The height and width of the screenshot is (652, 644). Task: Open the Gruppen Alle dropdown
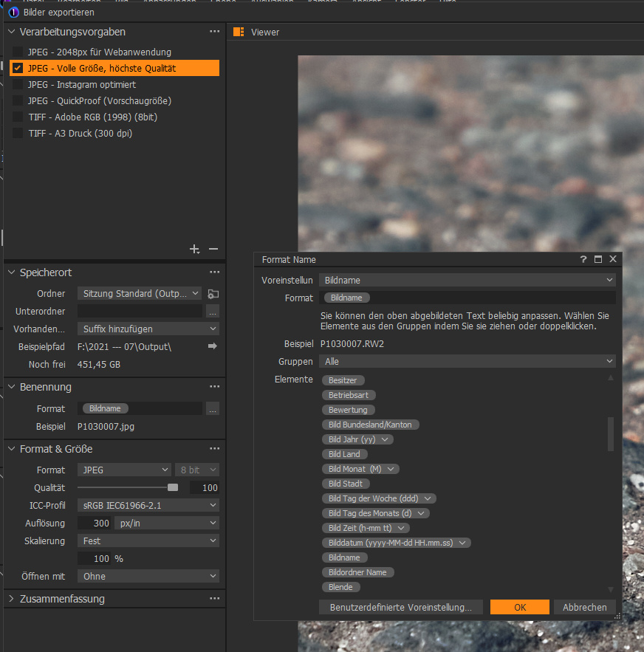pos(467,362)
